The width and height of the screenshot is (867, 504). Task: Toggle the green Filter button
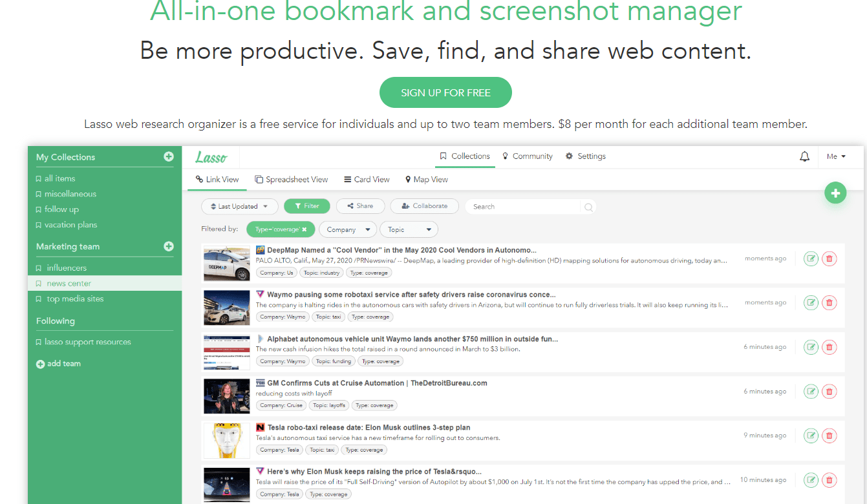306,206
